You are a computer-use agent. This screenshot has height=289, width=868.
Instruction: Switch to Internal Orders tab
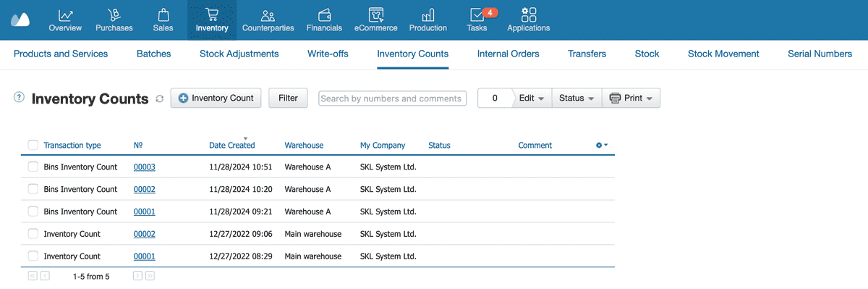pos(508,54)
